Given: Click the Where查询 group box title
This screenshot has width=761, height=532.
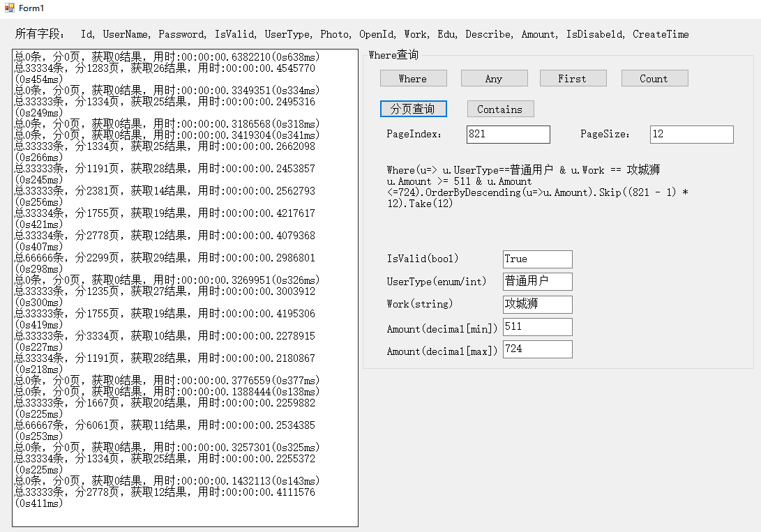Looking at the screenshot, I should [393, 55].
